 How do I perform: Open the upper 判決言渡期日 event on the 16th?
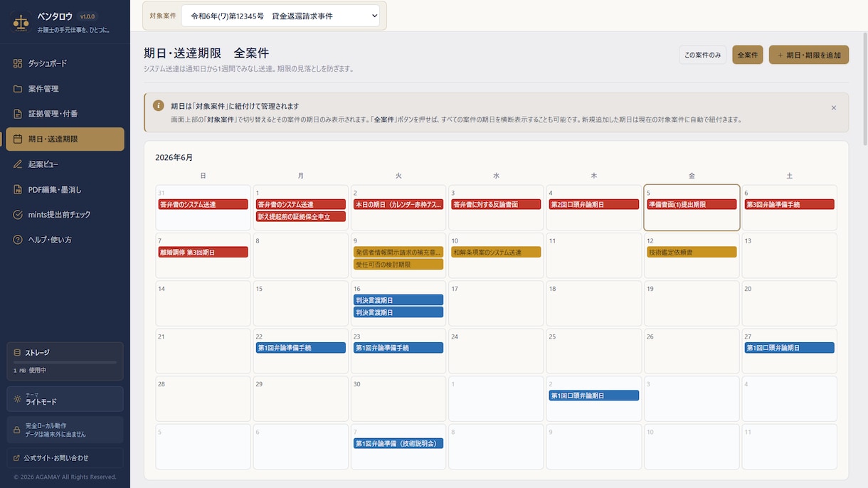pos(398,300)
